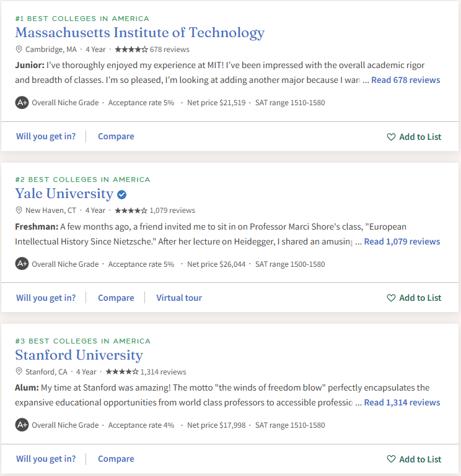The height and width of the screenshot is (476, 461).
Task: Click MIT's A+ Niche grade badge
Action: [x=22, y=103]
